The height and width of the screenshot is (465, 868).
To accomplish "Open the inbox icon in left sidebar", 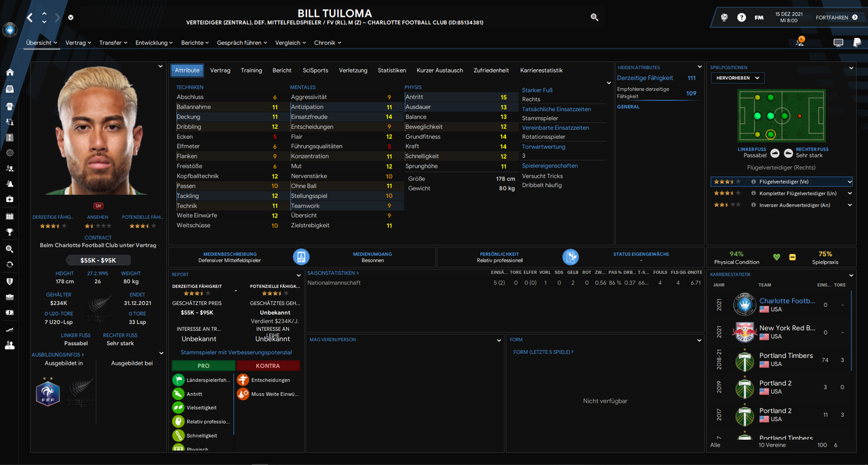I will point(9,89).
